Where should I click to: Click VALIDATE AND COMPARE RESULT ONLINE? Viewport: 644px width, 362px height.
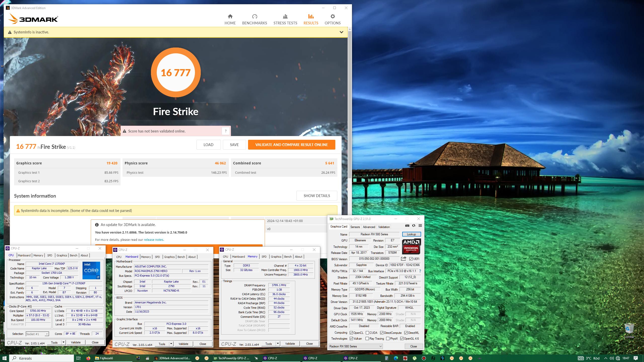[x=291, y=145]
